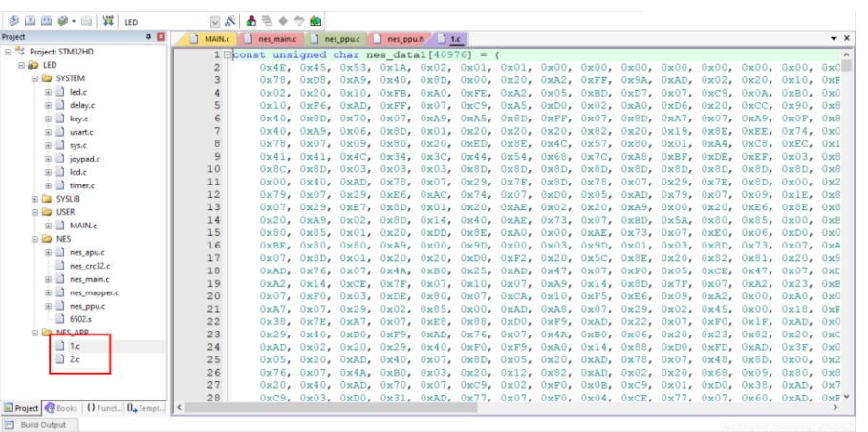The height and width of the screenshot is (432, 868).
Task: Click the Build target icon
Action: [x=30, y=21]
